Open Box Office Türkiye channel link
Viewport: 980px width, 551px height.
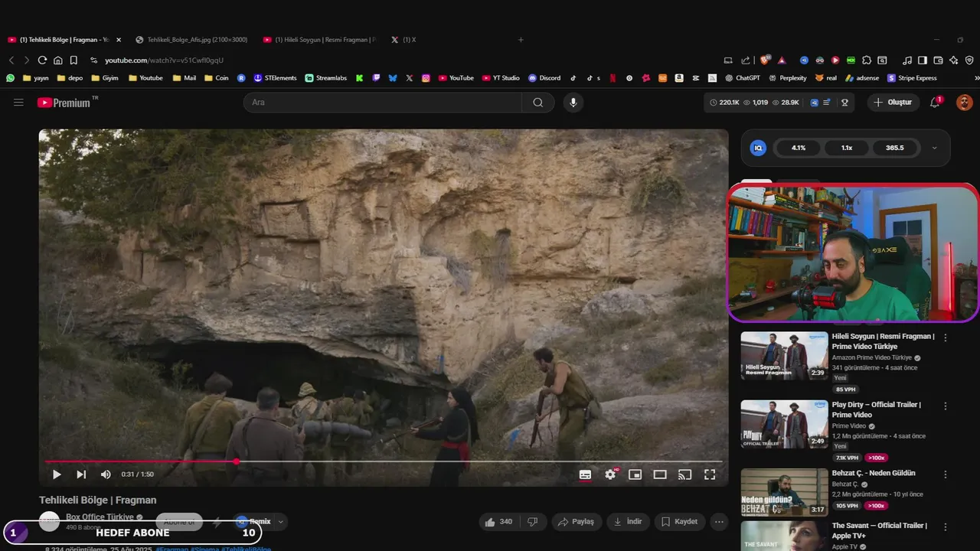point(100,517)
